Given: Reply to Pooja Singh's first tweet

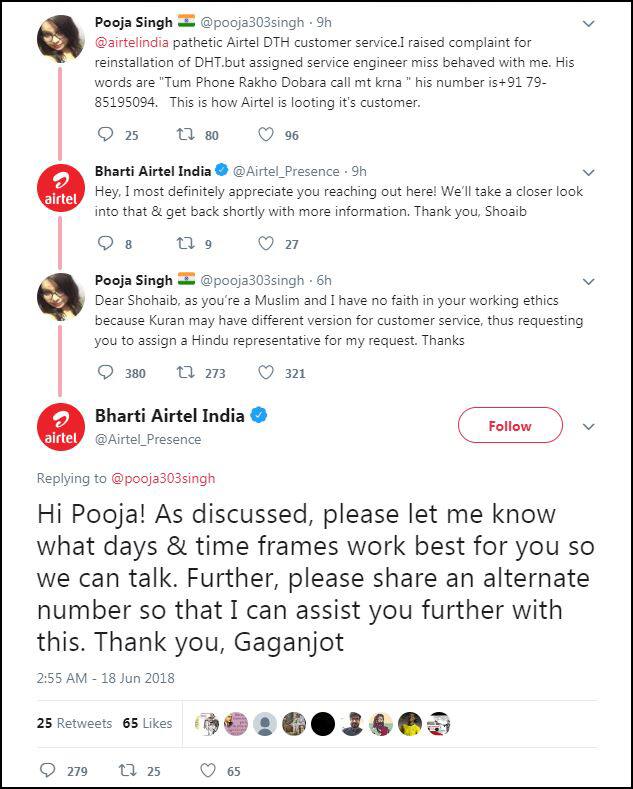Looking at the screenshot, I should click(x=108, y=135).
